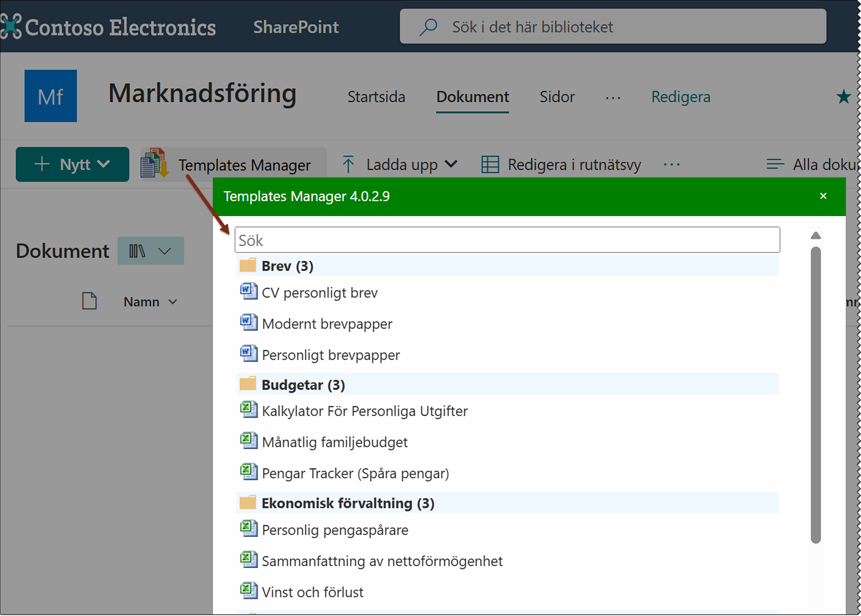Screen dimensions: 861x616
Task: Open the Namn column sort dropdown
Action: (x=175, y=302)
